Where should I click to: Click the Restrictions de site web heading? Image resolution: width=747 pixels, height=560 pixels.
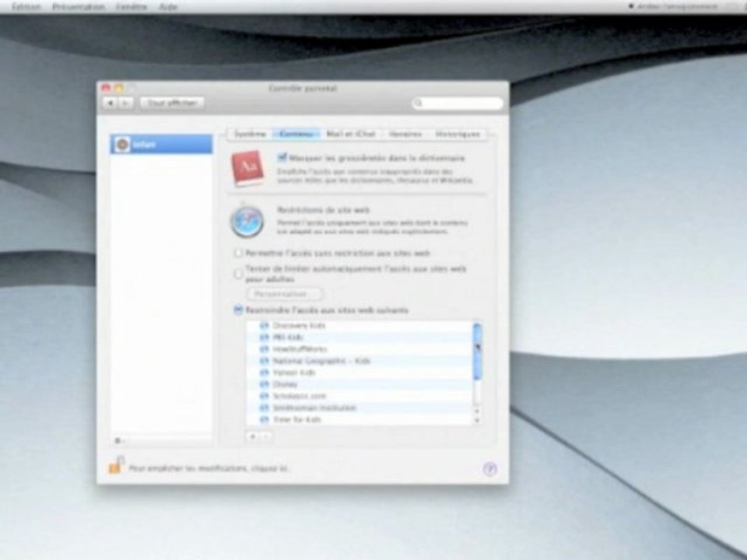pyautogui.click(x=324, y=210)
